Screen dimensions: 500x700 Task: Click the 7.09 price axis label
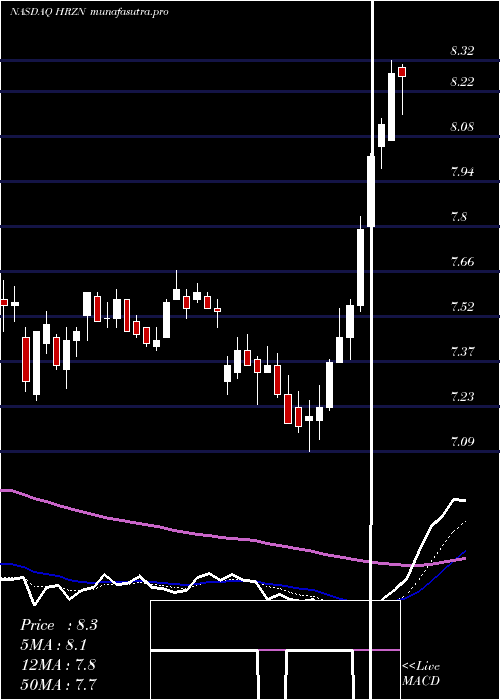point(462,442)
